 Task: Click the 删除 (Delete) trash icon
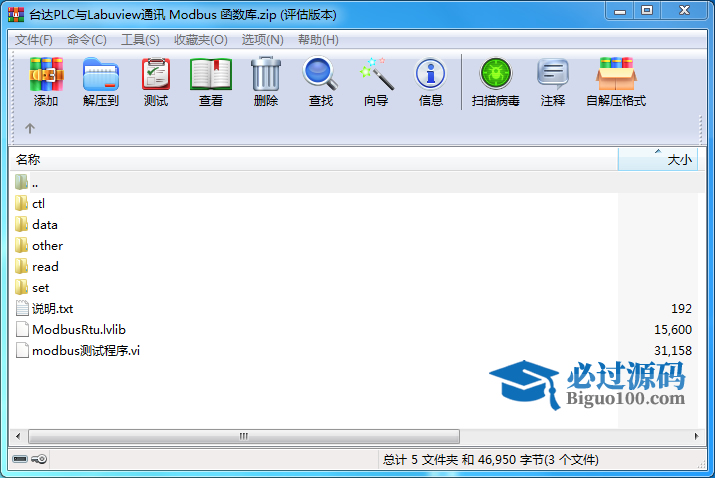(266, 74)
